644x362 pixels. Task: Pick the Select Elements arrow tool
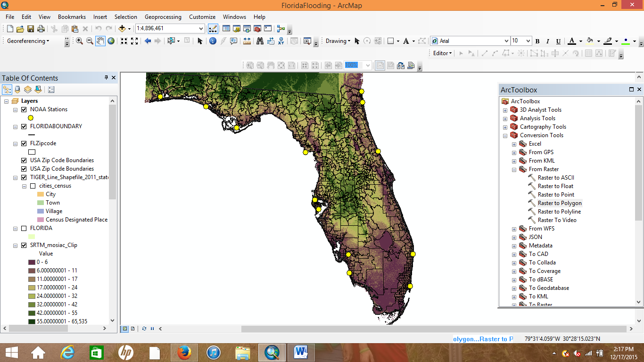(x=200, y=41)
